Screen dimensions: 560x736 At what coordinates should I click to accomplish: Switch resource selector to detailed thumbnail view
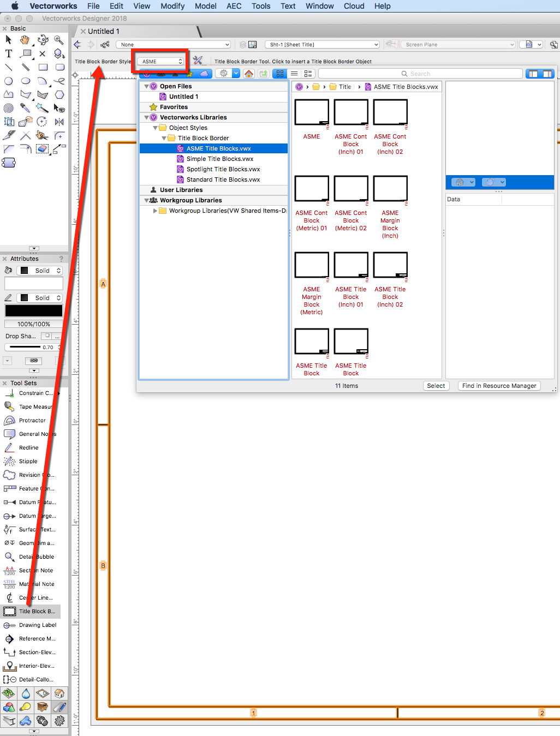click(308, 74)
